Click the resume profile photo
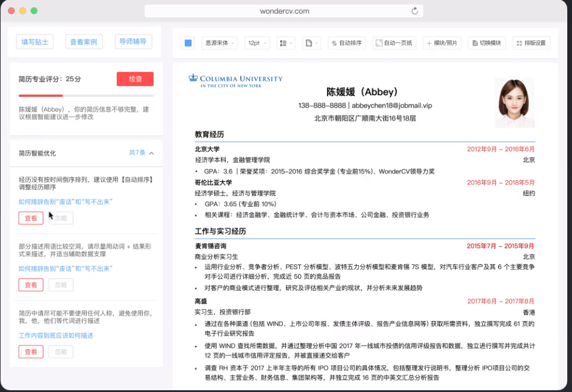This screenshot has height=392, width=572. [514, 103]
